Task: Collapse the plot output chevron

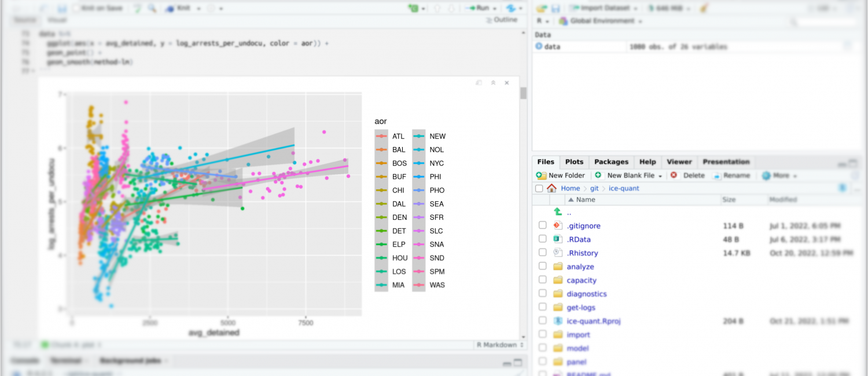Action: click(x=493, y=83)
